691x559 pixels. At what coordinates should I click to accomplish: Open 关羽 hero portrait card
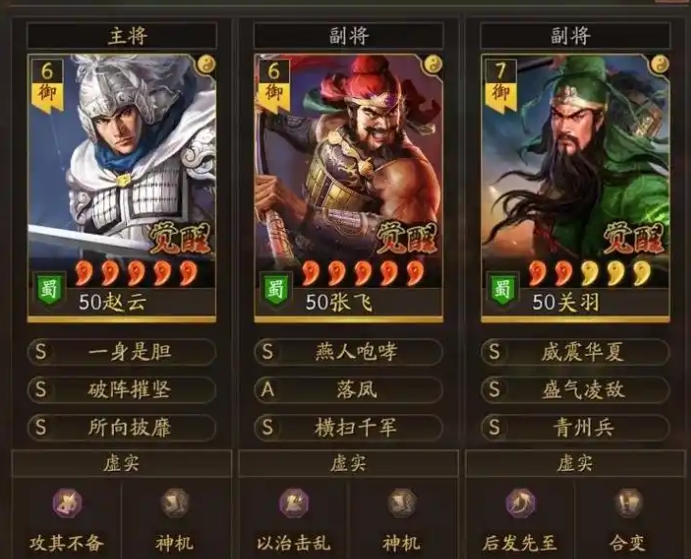[x=576, y=188]
